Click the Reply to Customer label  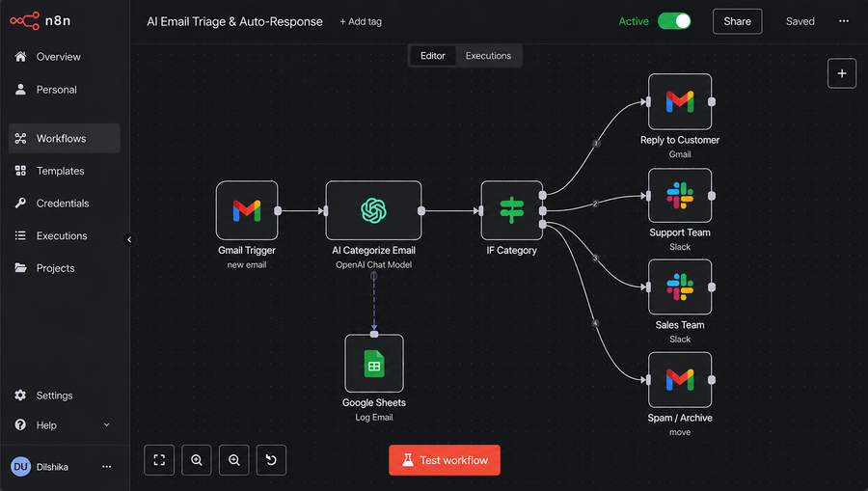[680, 140]
